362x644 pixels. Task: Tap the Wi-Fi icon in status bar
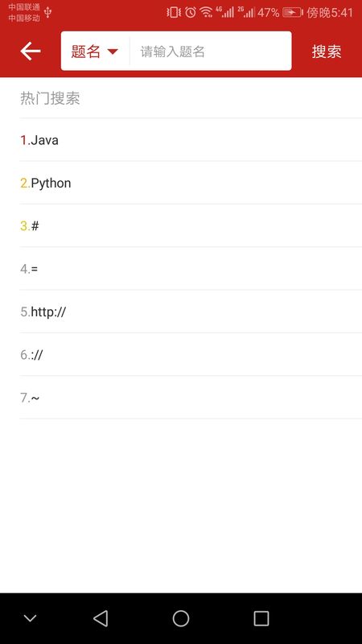(206, 12)
